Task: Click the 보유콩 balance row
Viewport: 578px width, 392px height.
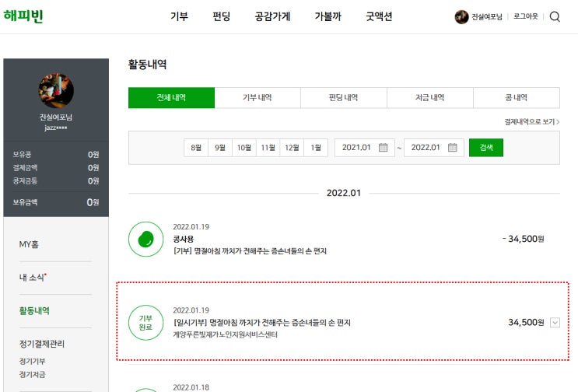Action: click(56, 154)
